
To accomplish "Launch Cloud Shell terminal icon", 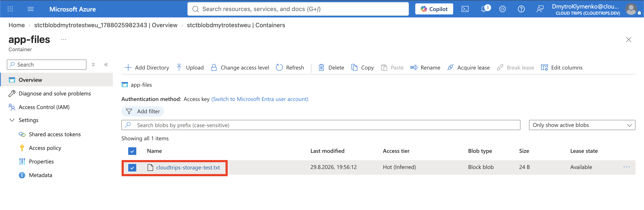I will point(465,9).
